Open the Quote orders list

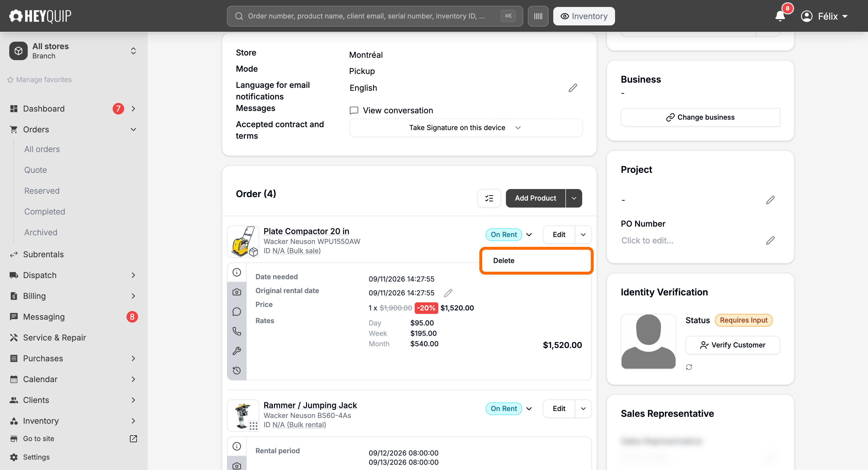[x=36, y=170]
